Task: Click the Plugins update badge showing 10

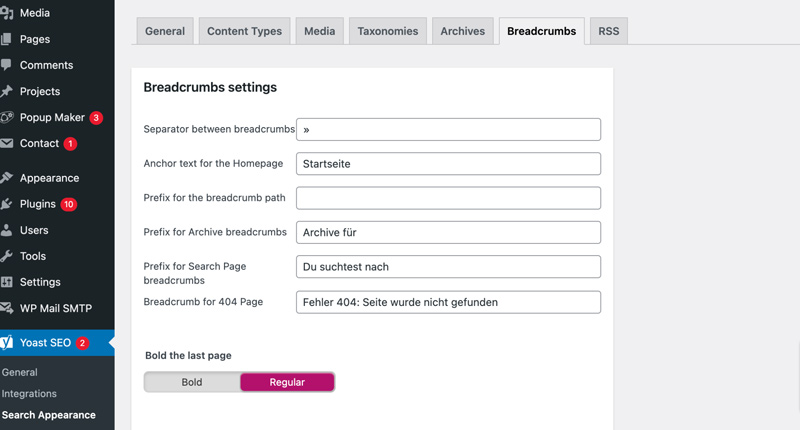Action: tap(68, 205)
